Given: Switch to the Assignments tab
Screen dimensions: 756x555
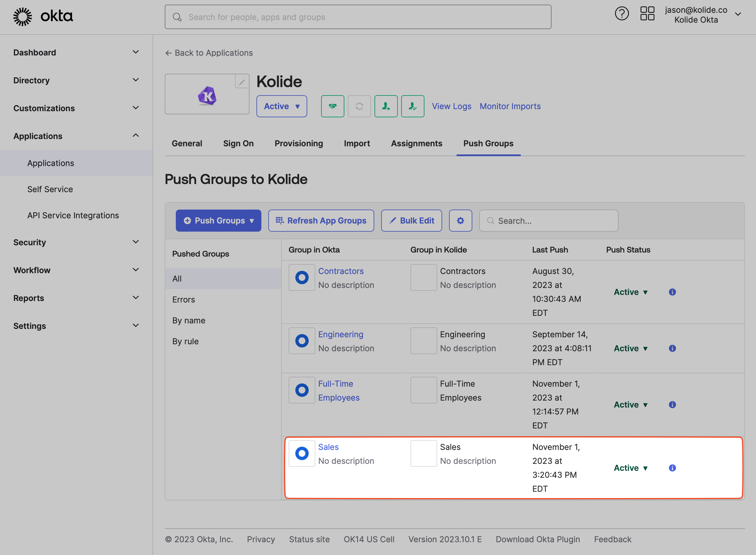Looking at the screenshot, I should (x=416, y=143).
